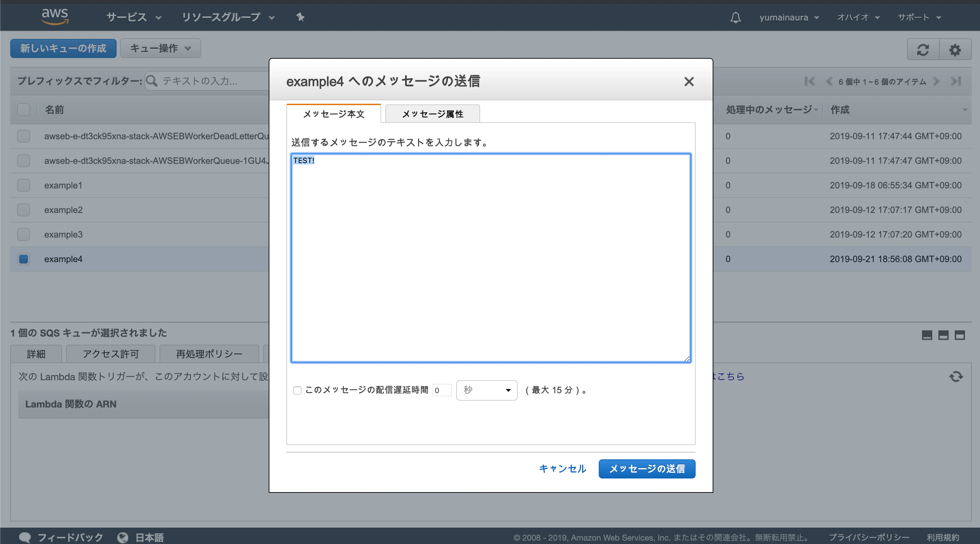
Task: Open the yumainaura account menu
Action: (x=789, y=17)
